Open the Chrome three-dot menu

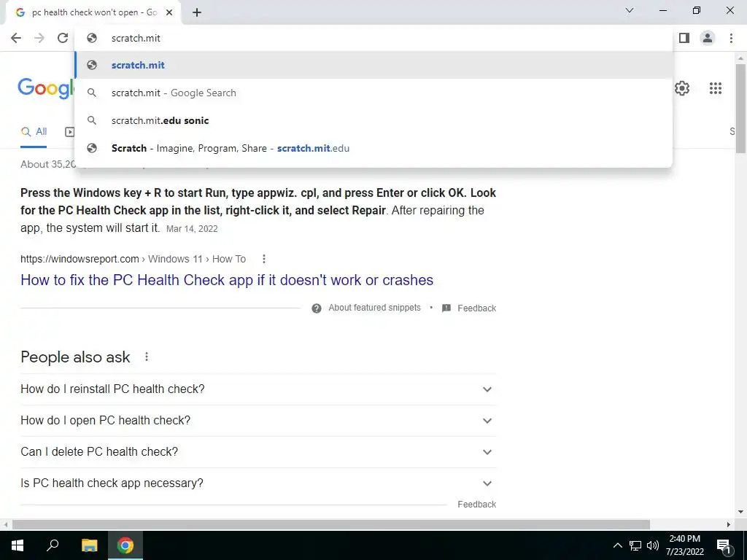(x=731, y=38)
